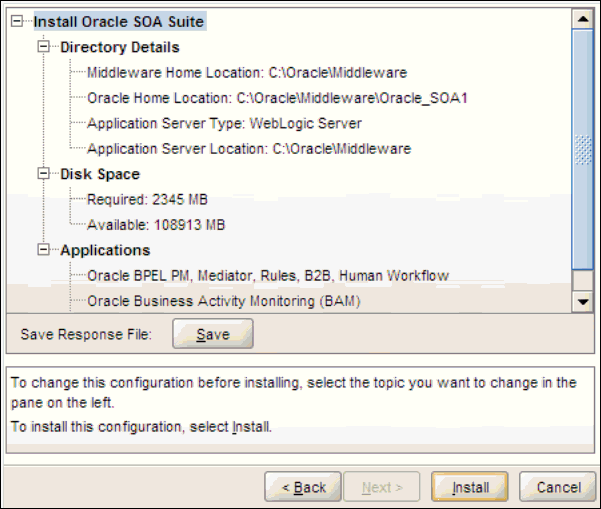Start installation with the Install button
Screen dimensions: 601x509
coord(470,487)
